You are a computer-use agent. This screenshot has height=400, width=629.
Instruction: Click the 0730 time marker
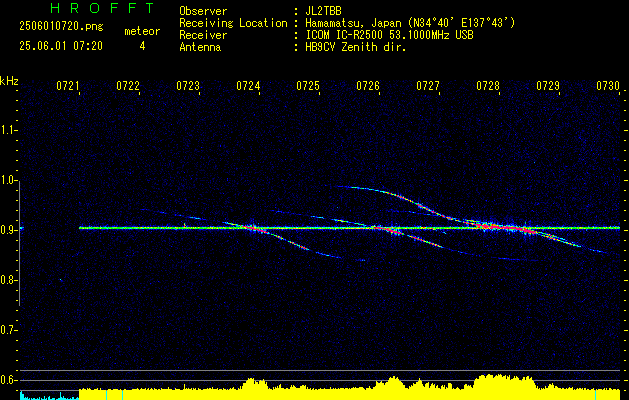pos(608,86)
